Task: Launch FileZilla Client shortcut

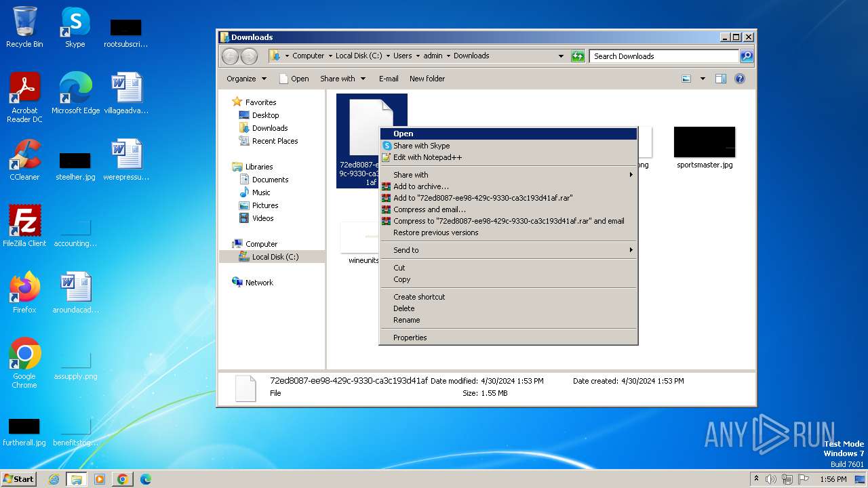Action: 24,226
